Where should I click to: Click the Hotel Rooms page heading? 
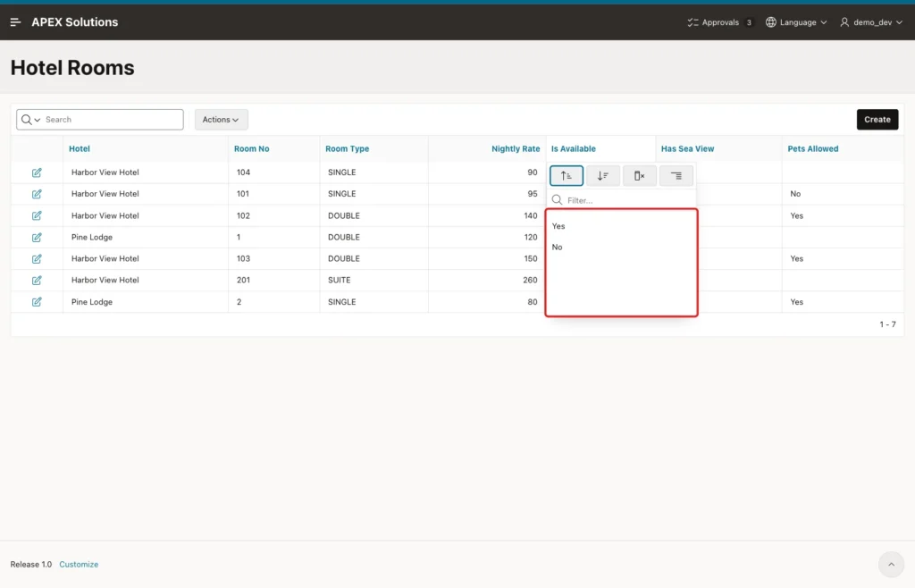click(x=72, y=68)
